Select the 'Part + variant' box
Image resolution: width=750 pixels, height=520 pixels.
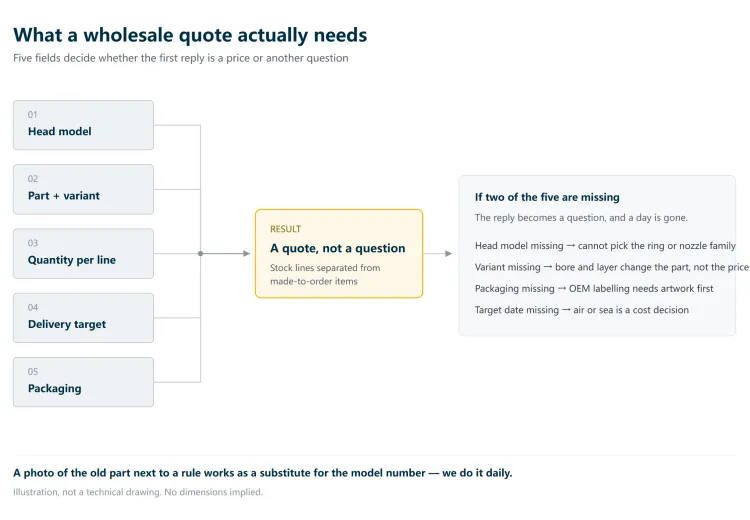(83, 189)
